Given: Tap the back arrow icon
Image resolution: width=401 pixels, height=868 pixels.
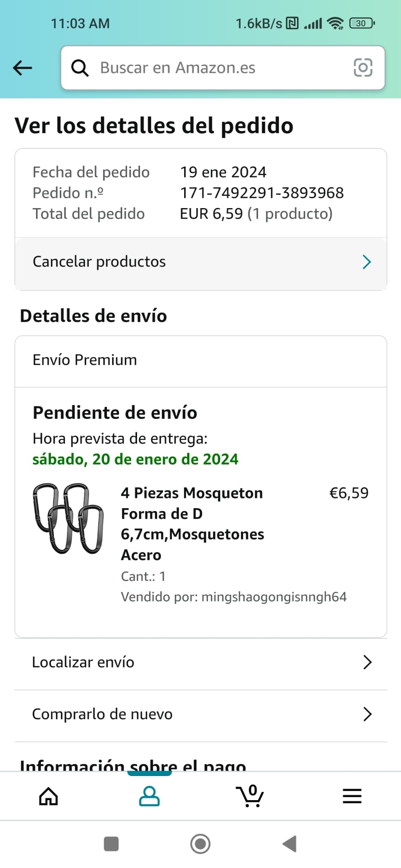Looking at the screenshot, I should [22, 68].
